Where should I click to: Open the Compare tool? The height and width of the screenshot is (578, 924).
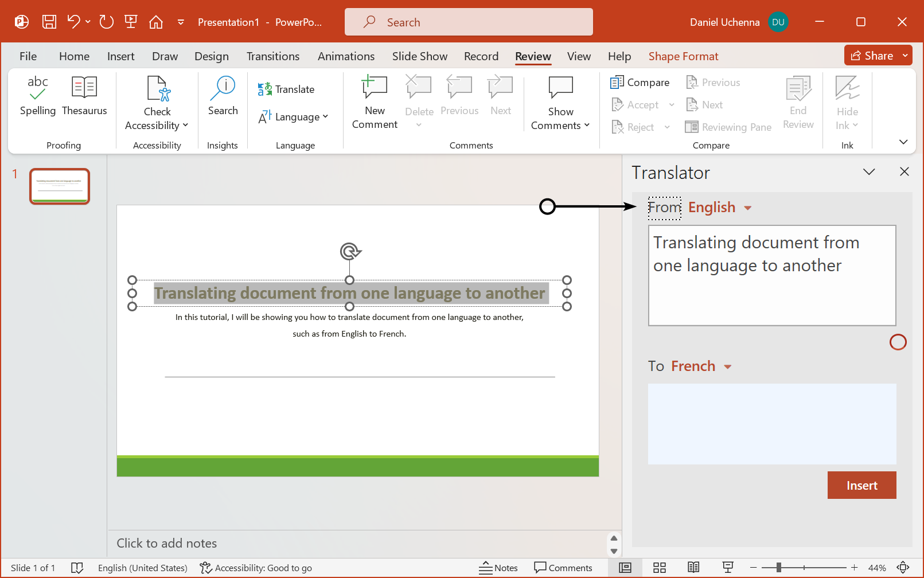[x=640, y=82]
